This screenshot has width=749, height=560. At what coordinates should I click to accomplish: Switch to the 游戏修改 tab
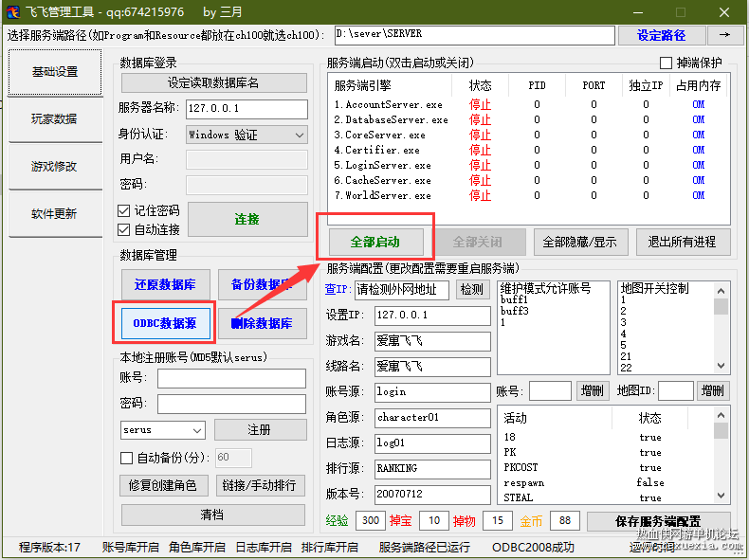55,167
